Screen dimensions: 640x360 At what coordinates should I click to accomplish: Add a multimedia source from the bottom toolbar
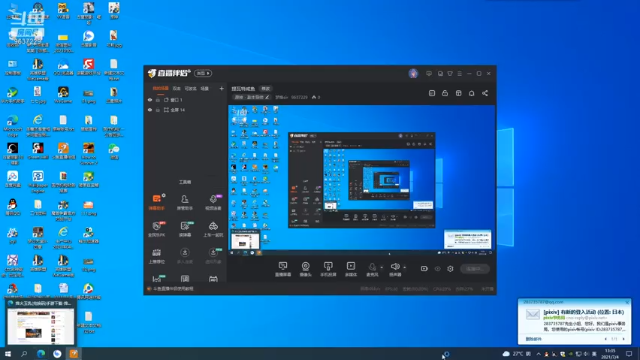351,269
